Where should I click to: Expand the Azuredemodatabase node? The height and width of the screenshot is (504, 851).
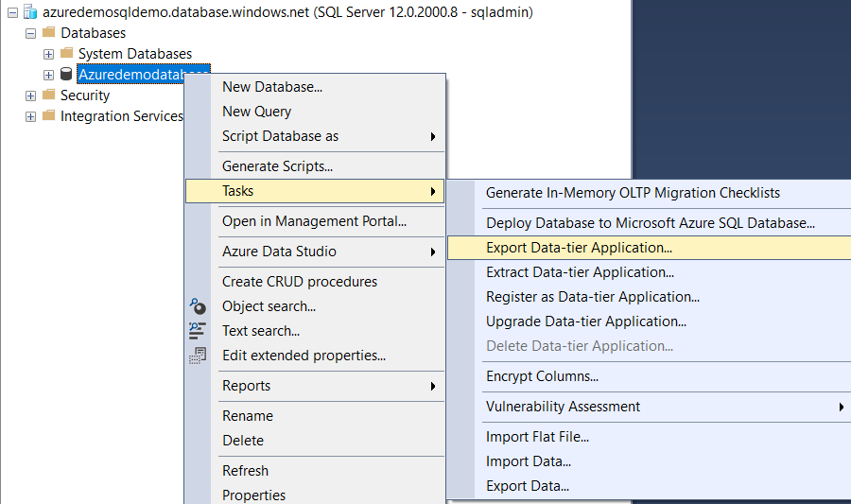pos(49,75)
